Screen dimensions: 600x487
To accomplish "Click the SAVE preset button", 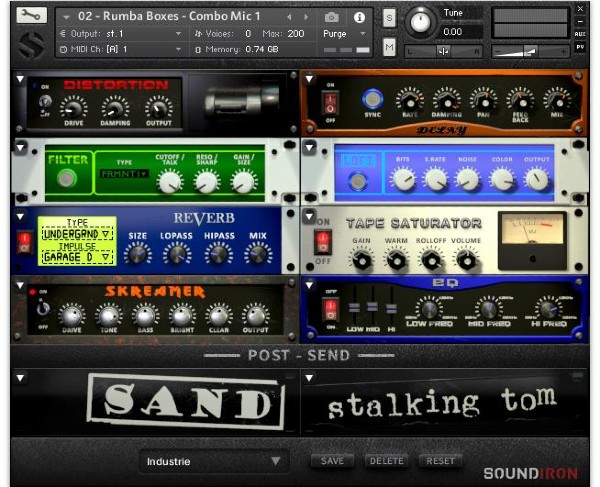I will [x=332, y=461].
